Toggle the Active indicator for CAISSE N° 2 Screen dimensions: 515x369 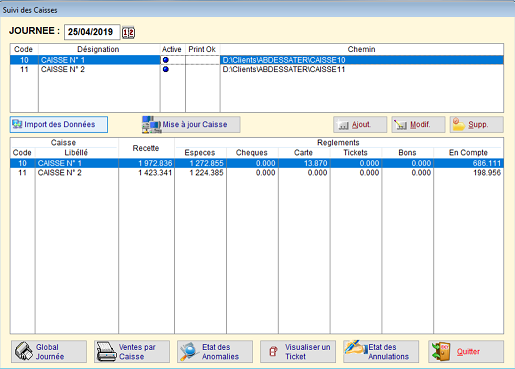coord(166,69)
